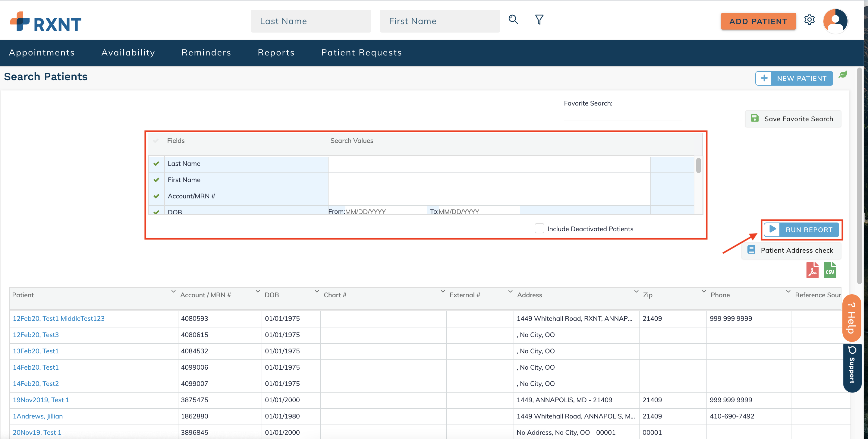Toggle the DOB field checkmark

pos(156,212)
